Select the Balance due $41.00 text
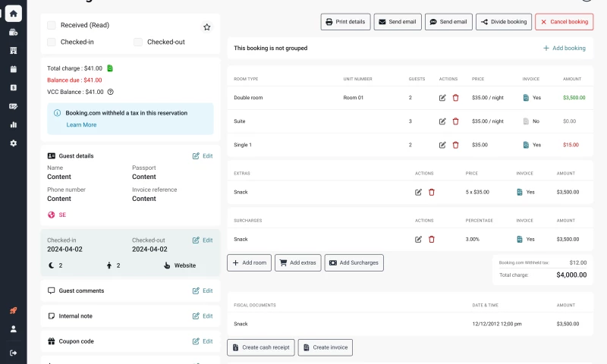Viewport: 607px width, 364px height. click(74, 80)
